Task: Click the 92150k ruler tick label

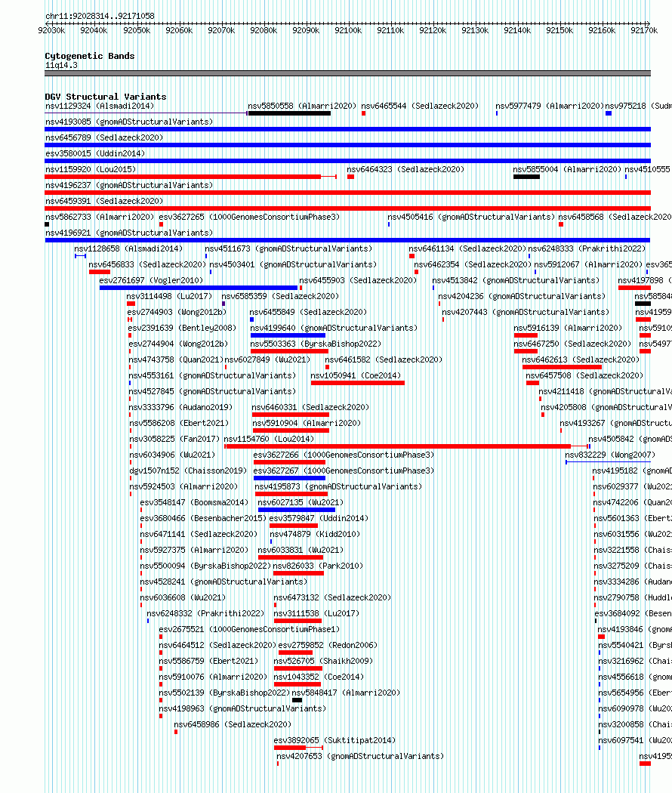Action: (x=559, y=30)
